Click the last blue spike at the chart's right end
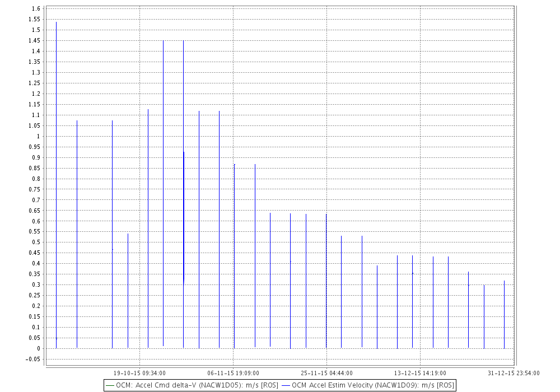The image size is (560, 392). point(505,315)
